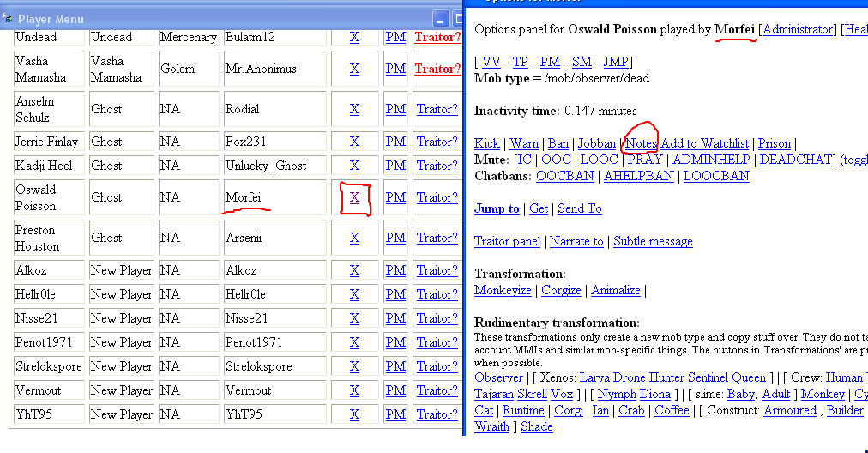Click the Prison link
The width and height of the screenshot is (868, 453).
click(774, 143)
